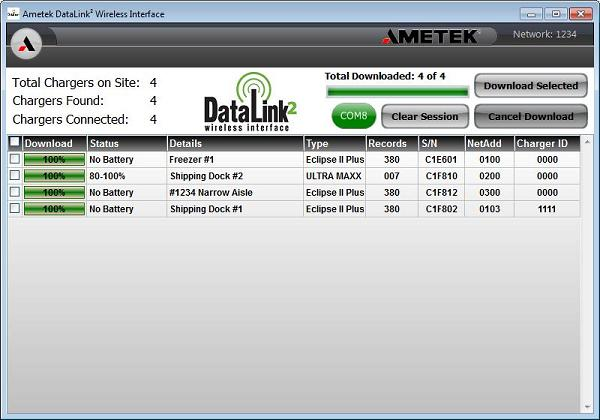Click the Total Downloaded progress bar
600x420 pixels.
(x=397, y=92)
